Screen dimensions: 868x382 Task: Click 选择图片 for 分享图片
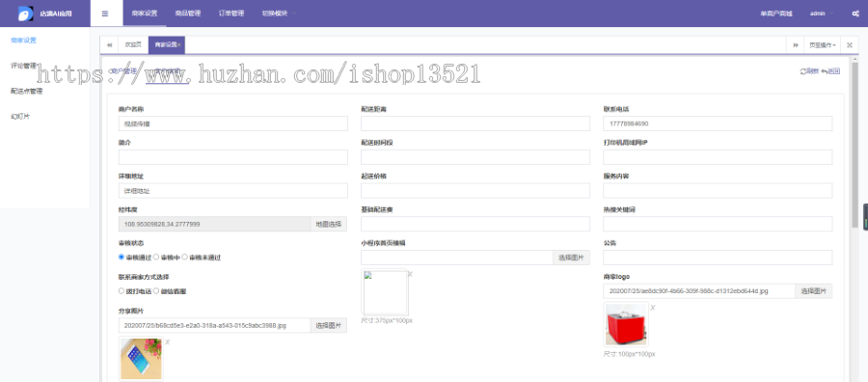click(x=329, y=325)
